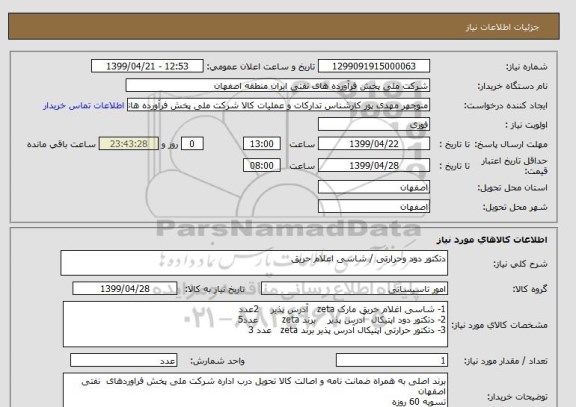Click the response deadline time 13:00

(x=262, y=144)
